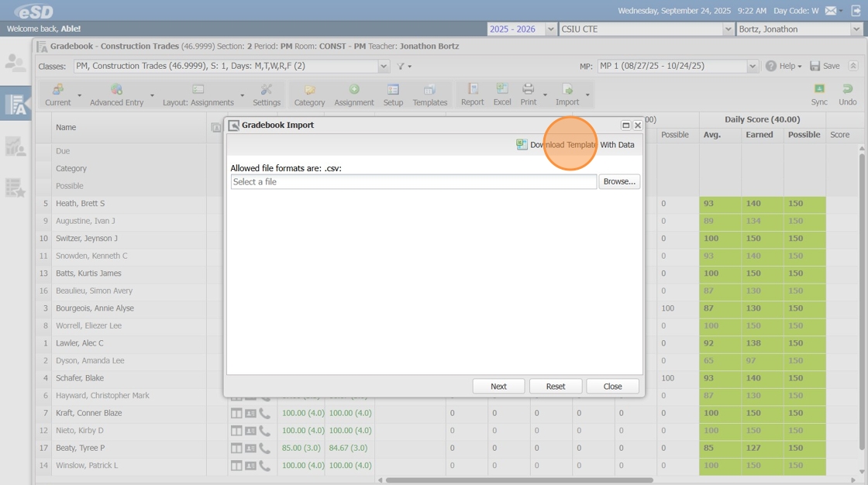Viewport: 868px width, 485px height.
Task: Open the Classes selection dropdown
Action: pyautogui.click(x=384, y=67)
